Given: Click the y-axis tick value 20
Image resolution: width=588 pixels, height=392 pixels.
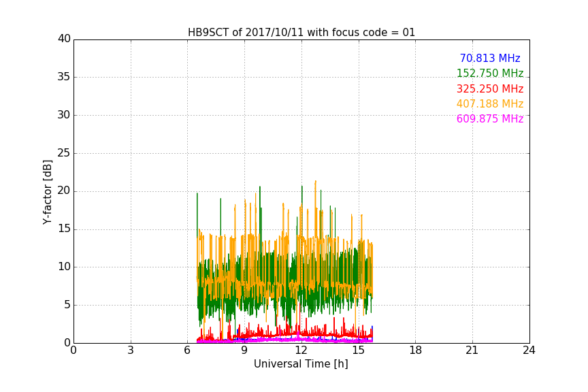Looking at the screenshot, I should pyautogui.click(x=64, y=191).
